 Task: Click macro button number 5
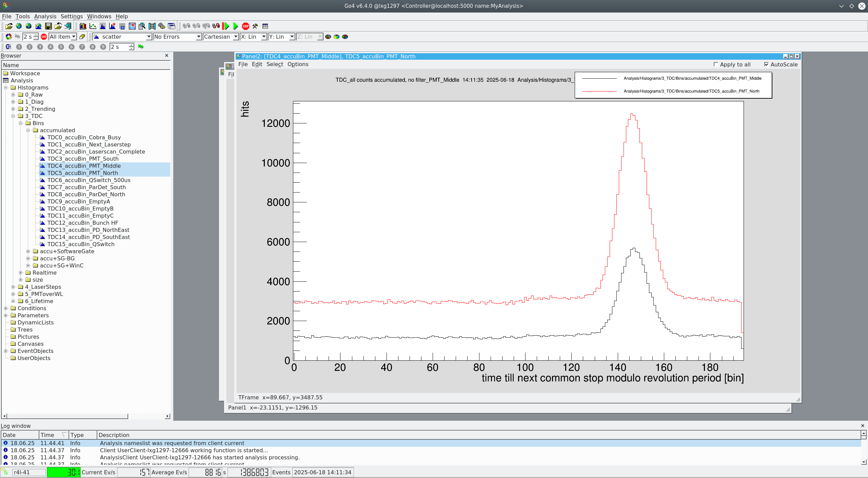pyautogui.click(x=61, y=47)
